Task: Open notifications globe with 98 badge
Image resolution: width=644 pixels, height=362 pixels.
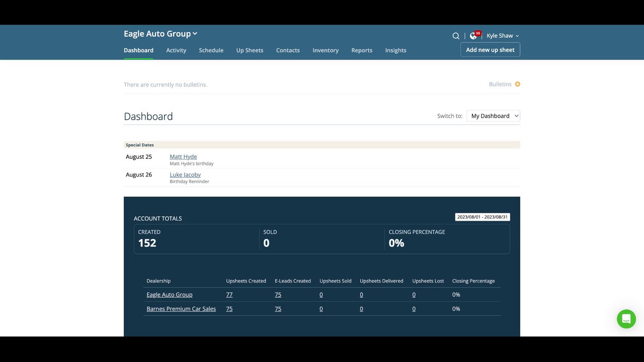Action: pos(474,35)
